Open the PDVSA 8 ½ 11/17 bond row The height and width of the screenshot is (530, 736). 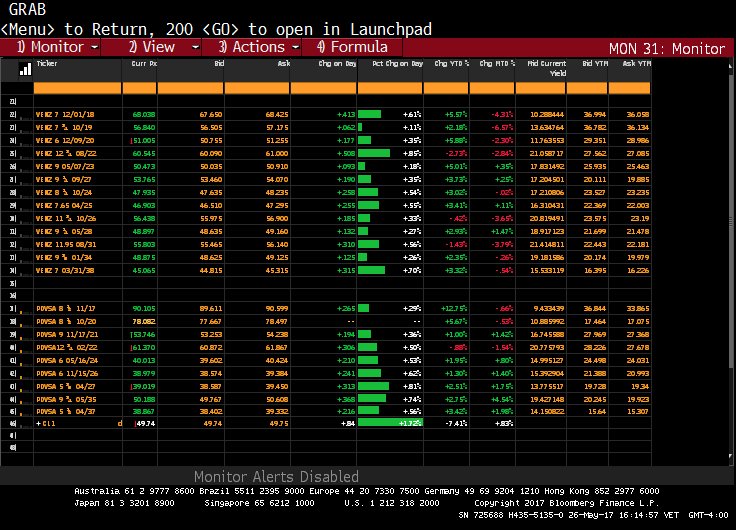click(x=64, y=309)
